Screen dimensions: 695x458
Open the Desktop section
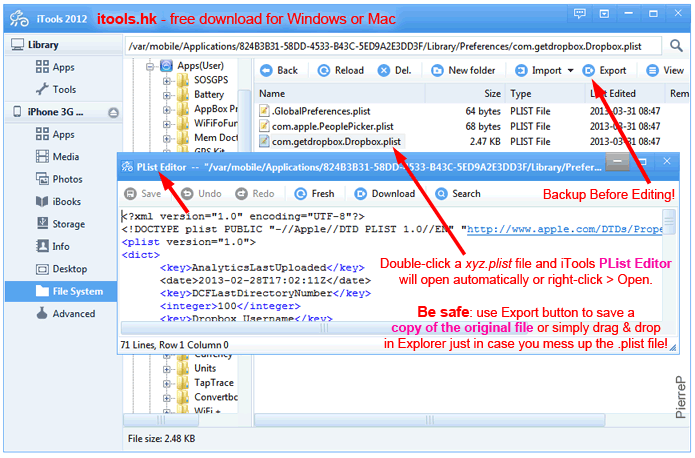(62, 269)
